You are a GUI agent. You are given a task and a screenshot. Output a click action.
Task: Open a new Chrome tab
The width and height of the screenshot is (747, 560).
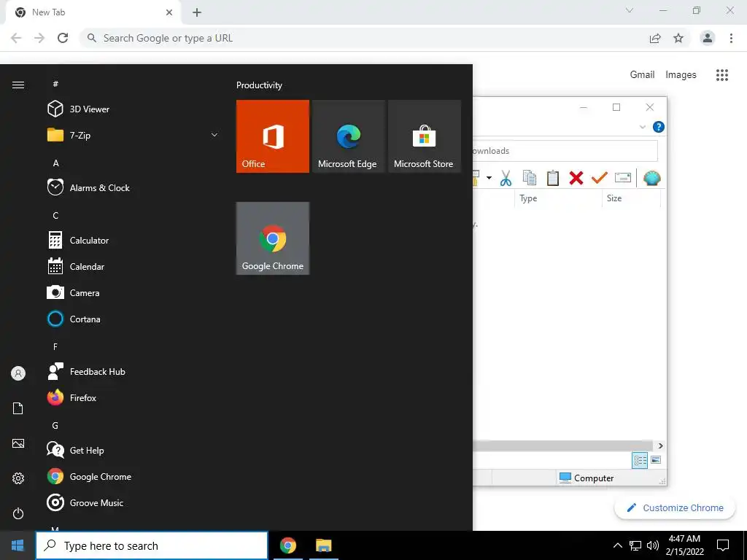[197, 12]
